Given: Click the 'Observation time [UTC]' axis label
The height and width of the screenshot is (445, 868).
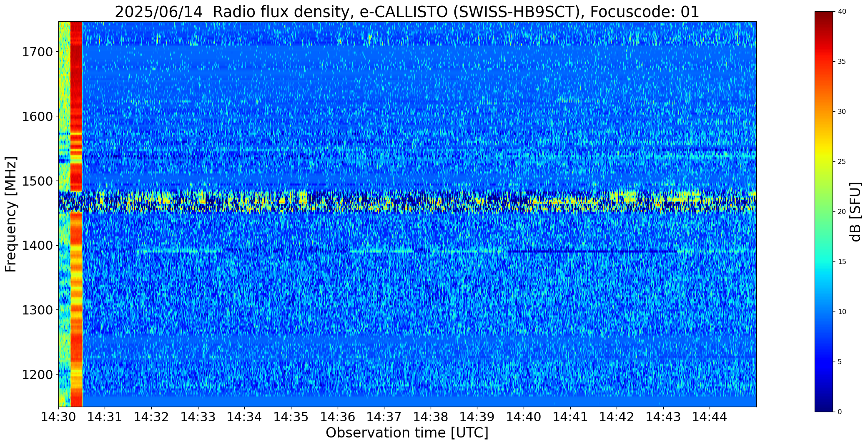Looking at the screenshot, I should click(x=407, y=433).
